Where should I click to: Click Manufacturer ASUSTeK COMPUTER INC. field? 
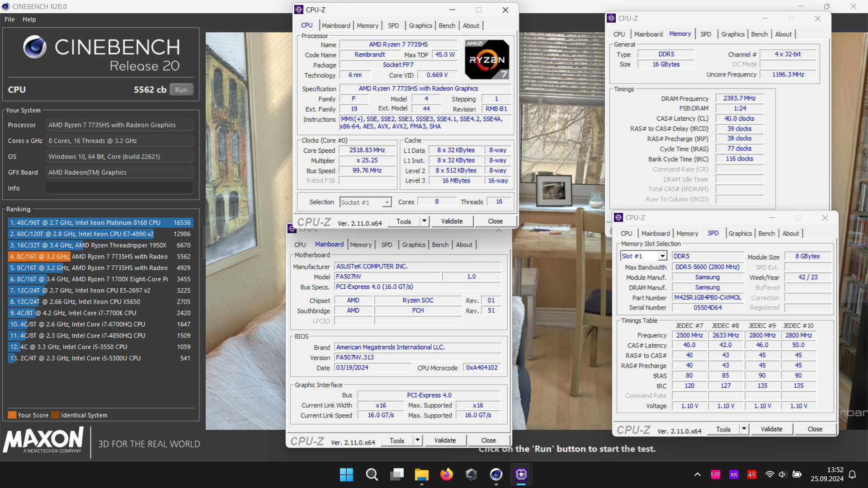tap(417, 267)
